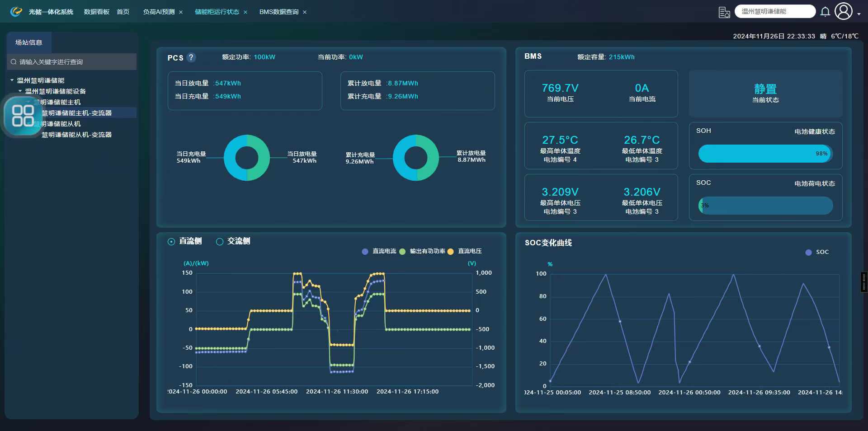This screenshot has width=868, height=431.
Task: Select 慧明谦储能从机-变流器 in tree
Action: point(76,135)
